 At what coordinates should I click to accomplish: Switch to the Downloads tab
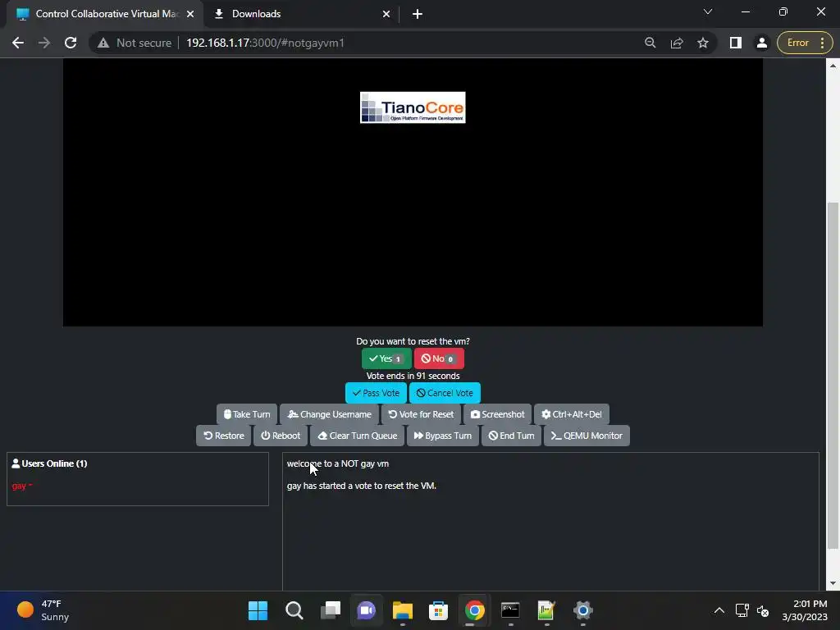(x=302, y=14)
